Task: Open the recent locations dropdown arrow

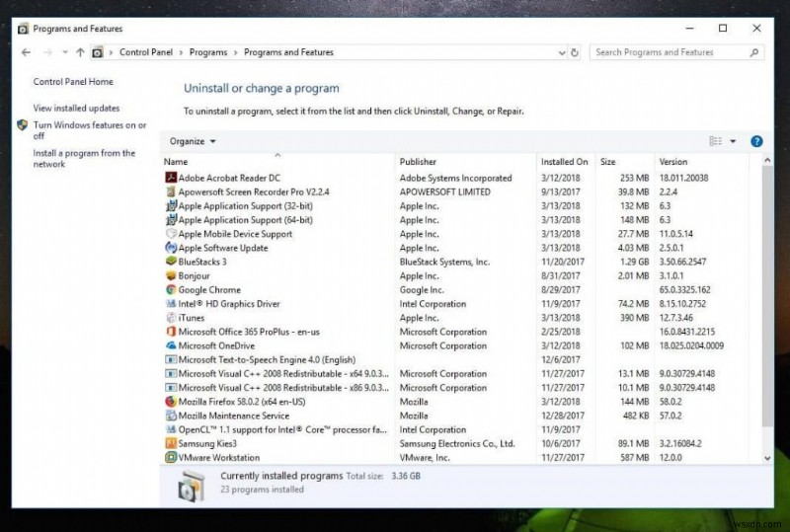Action: point(65,52)
